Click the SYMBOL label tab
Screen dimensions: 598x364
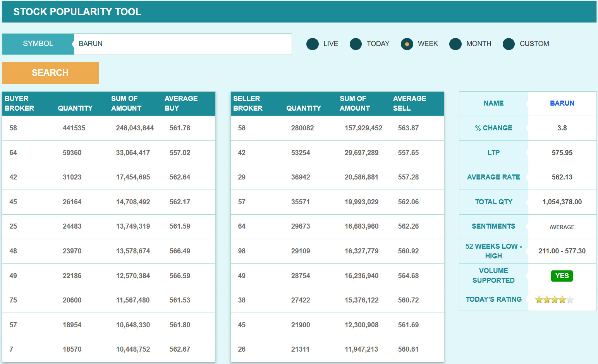(38, 44)
